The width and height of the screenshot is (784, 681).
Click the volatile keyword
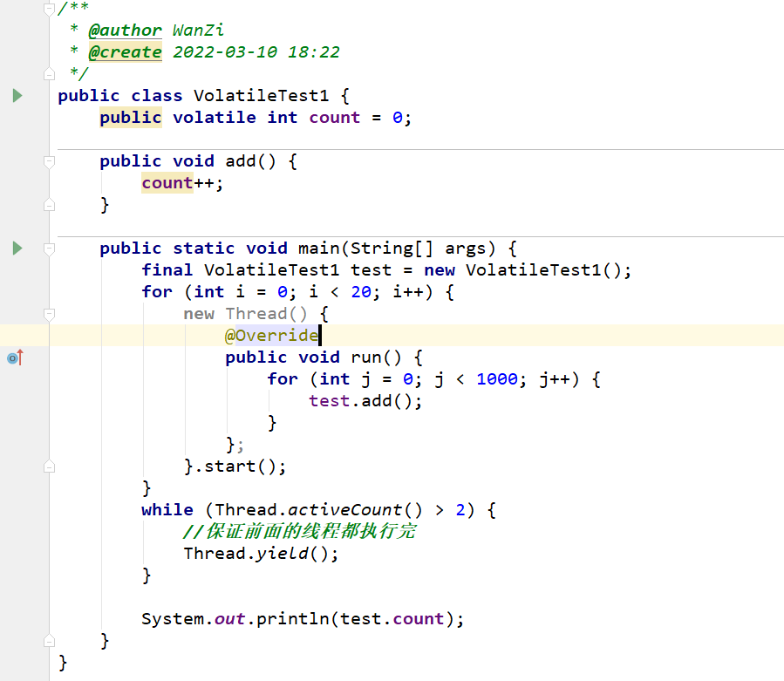click(215, 118)
